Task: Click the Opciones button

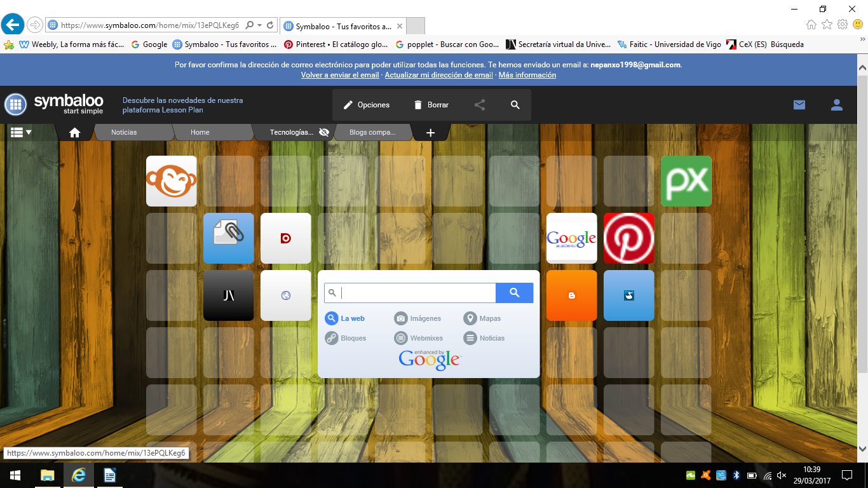Action: point(367,105)
